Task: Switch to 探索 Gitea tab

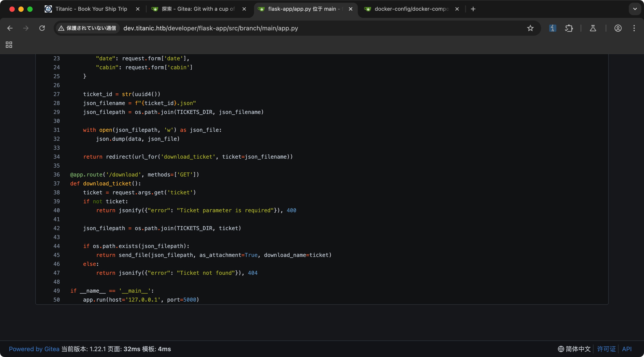Action: [198, 9]
